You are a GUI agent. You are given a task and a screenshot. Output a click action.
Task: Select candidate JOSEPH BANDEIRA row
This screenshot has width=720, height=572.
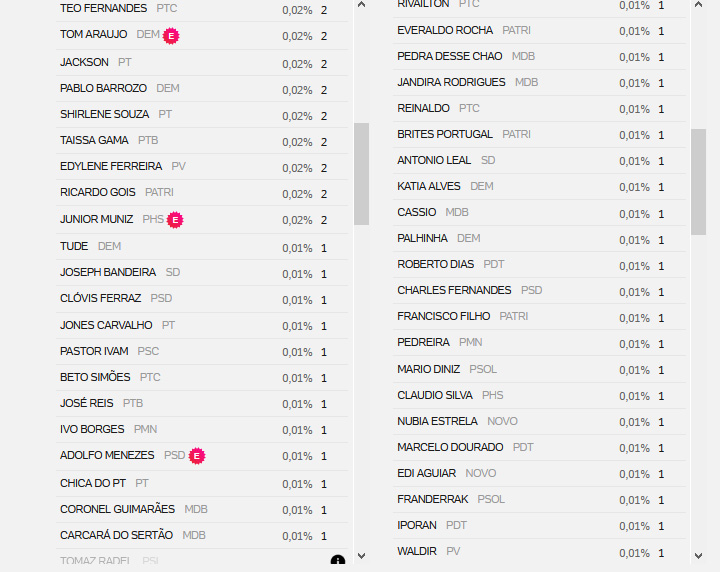pos(202,273)
